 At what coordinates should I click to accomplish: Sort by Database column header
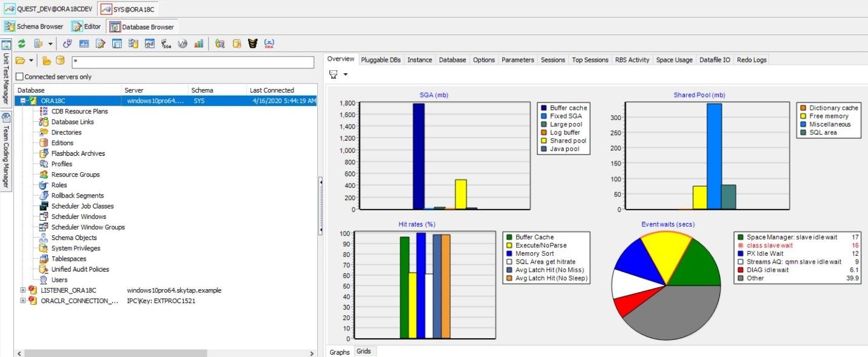(x=68, y=90)
